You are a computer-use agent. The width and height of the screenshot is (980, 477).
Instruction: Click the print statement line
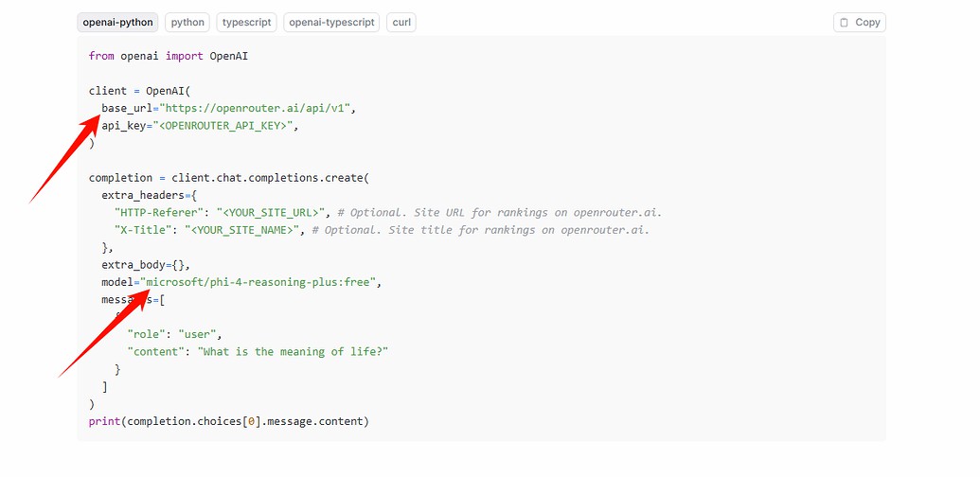click(229, 421)
